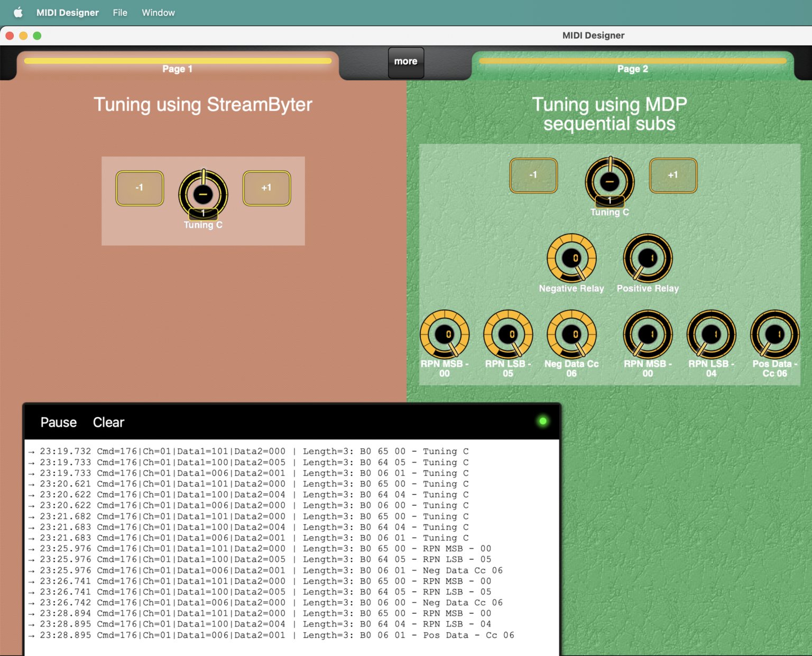
Task: Click the Tuning C knob on Page 2
Action: click(x=610, y=181)
